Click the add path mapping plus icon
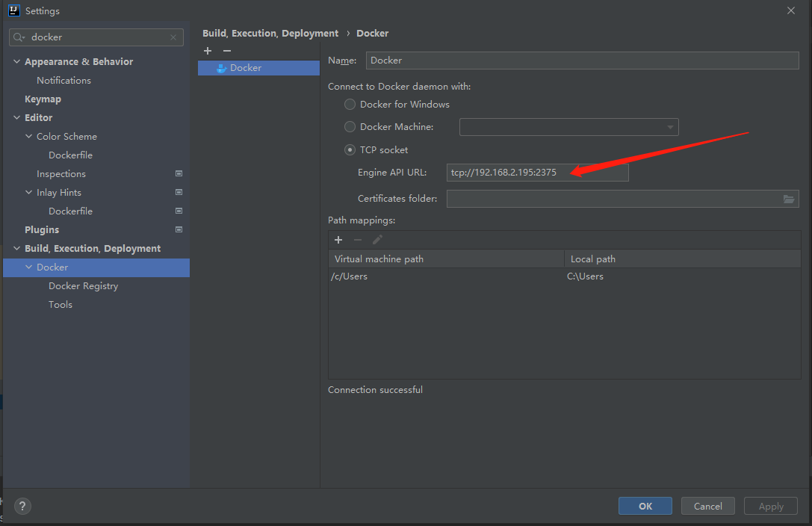812x526 pixels. (x=338, y=240)
